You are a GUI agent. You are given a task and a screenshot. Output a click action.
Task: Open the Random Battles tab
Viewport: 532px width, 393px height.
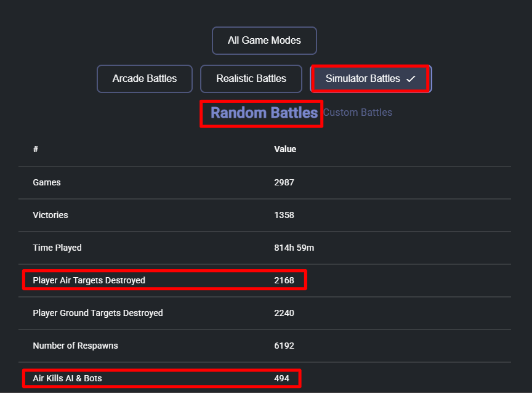point(264,113)
